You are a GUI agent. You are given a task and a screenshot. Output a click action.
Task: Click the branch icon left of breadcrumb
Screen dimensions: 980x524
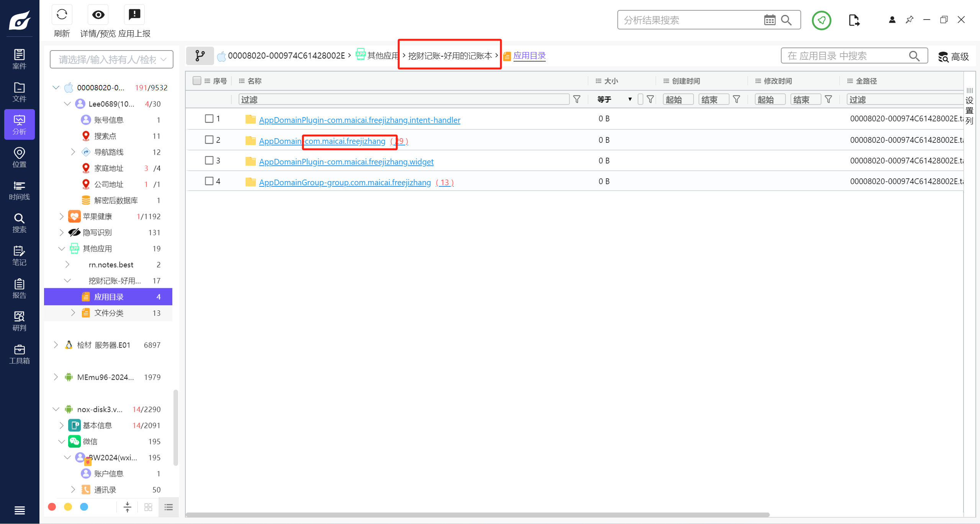click(x=200, y=56)
